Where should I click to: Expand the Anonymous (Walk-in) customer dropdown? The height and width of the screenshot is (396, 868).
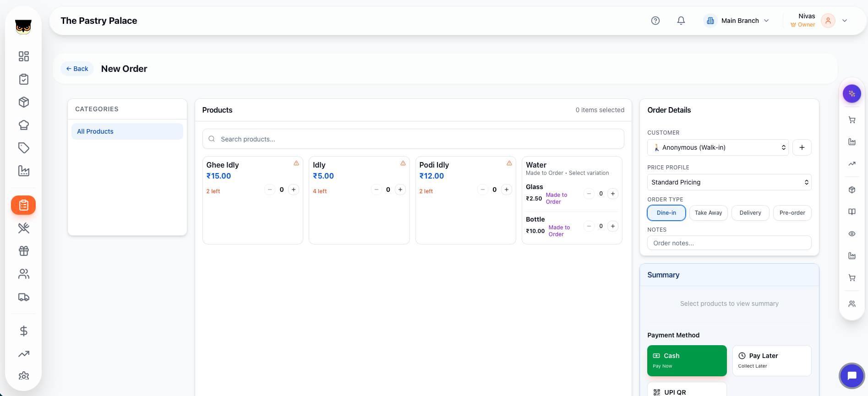coord(717,147)
